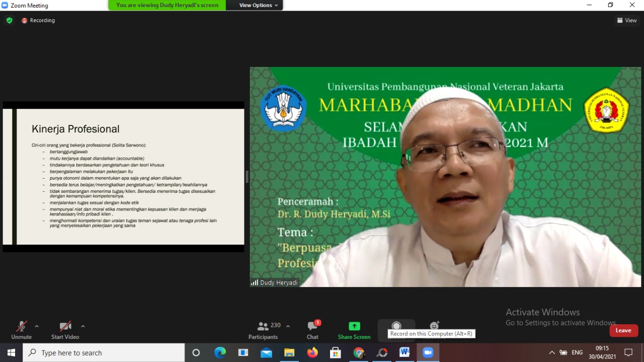Open the View layout menu
Screen dimensions: 644x362
click(627, 20)
